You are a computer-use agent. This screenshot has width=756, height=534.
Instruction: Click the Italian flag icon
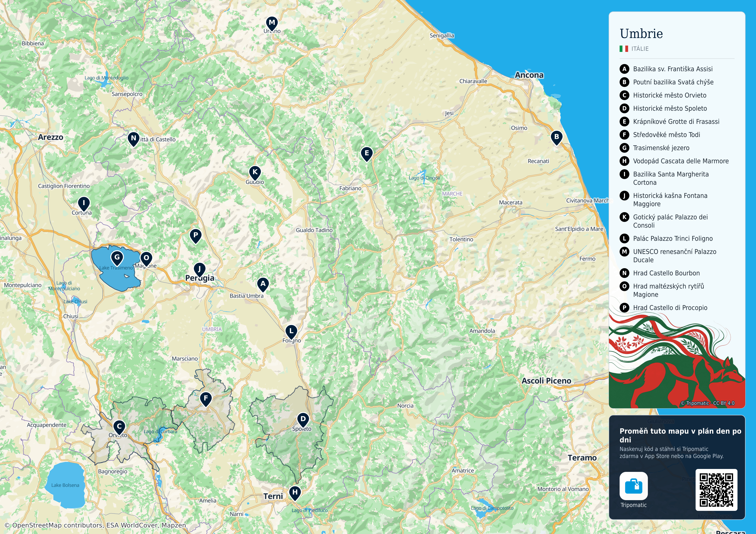click(624, 49)
